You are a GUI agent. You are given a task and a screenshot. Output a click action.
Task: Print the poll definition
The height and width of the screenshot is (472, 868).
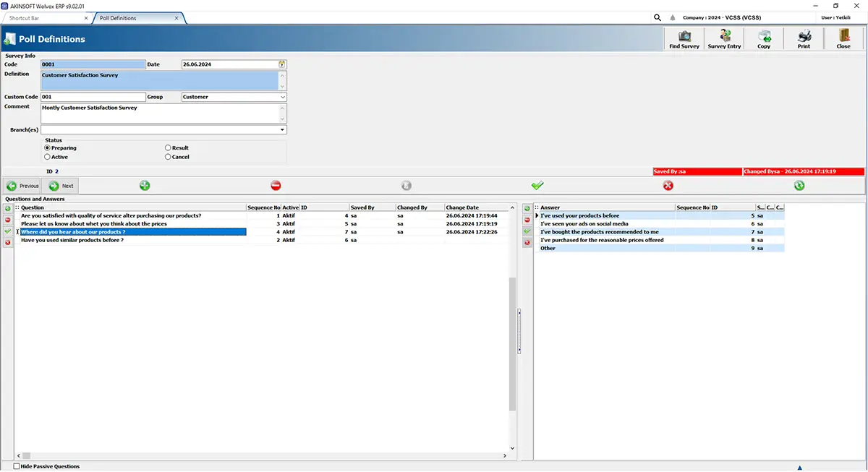pyautogui.click(x=804, y=38)
